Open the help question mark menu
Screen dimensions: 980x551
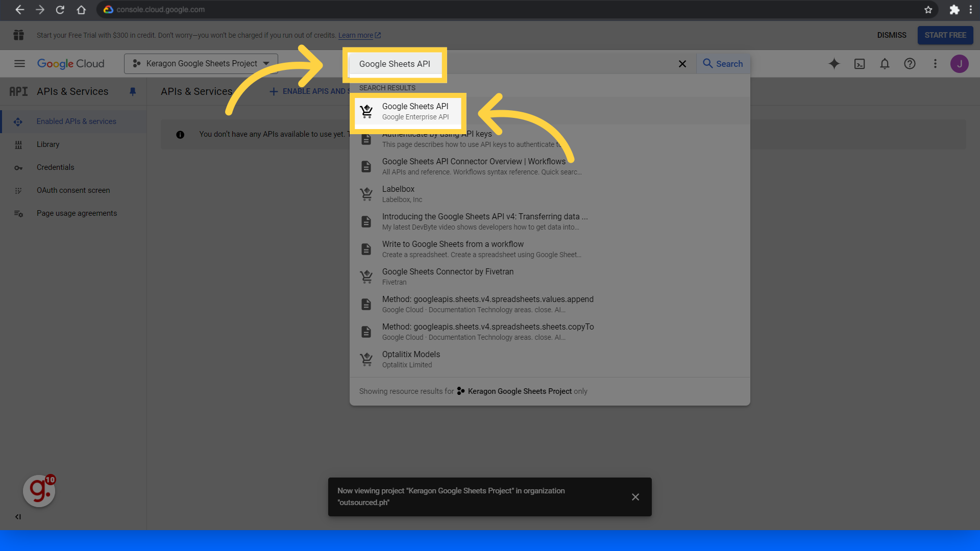[910, 64]
